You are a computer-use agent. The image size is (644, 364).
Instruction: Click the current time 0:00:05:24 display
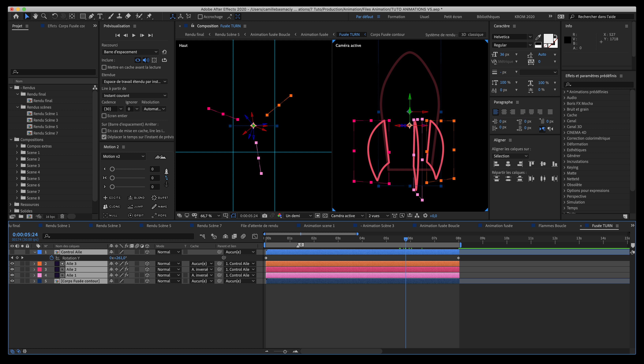point(25,235)
